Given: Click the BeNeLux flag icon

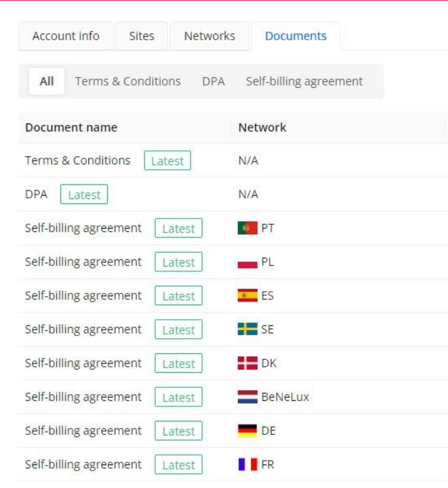Looking at the screenshot, I should [247, 397].
